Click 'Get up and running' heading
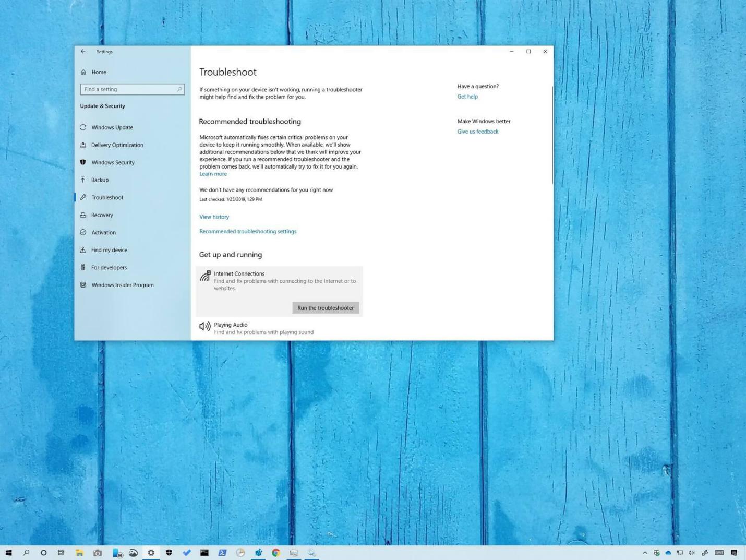This screenshot has width=746, height=560. click(x=231, y=255)
